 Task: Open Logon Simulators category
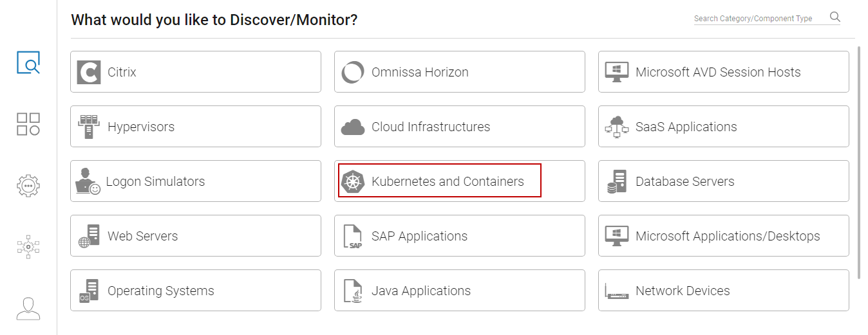pyautogui.click(x=195, y=181)
